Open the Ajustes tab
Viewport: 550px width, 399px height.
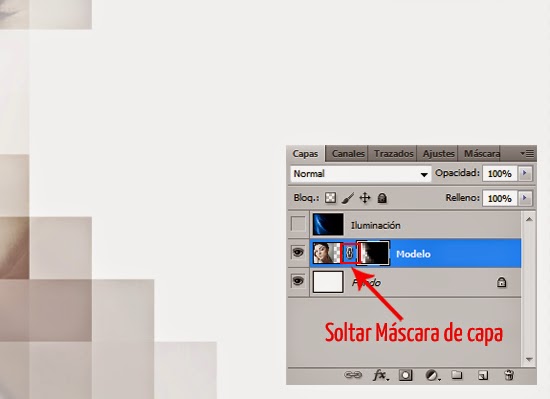click(438, 154)
